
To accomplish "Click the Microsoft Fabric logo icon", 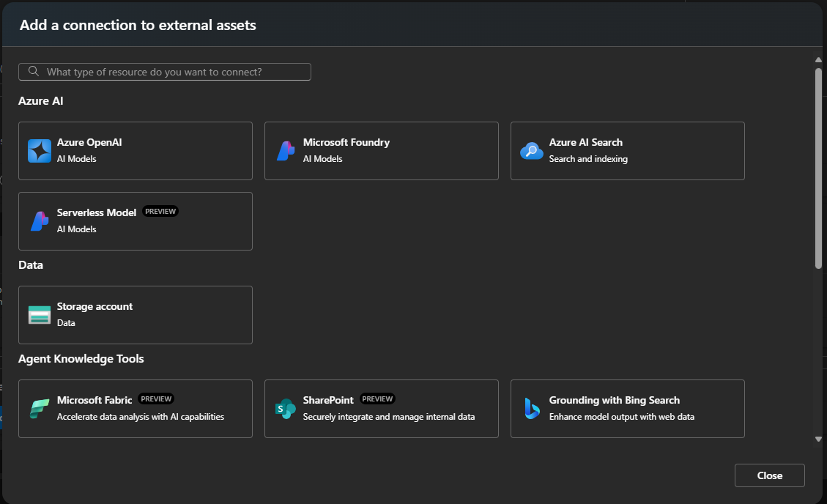I will click(x=40, y=409).
